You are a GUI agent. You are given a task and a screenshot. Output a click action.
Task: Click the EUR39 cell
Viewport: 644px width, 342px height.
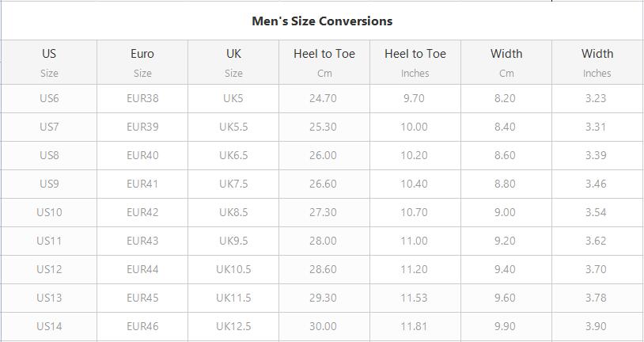[142, 127]
